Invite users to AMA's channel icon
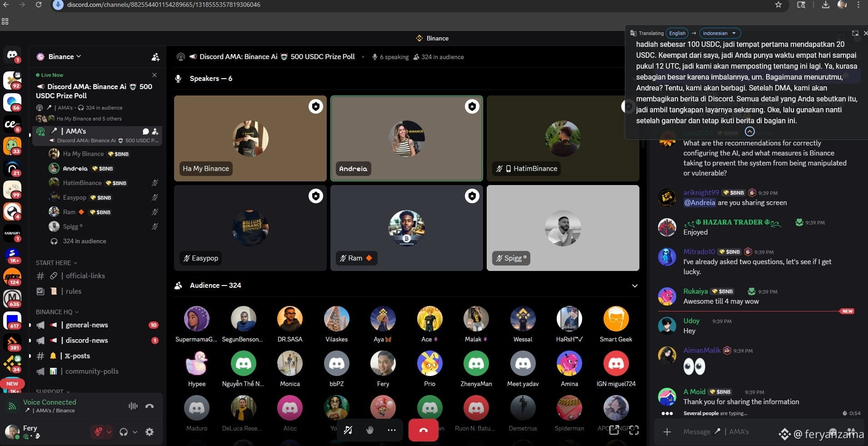 (x=155, y=131)
